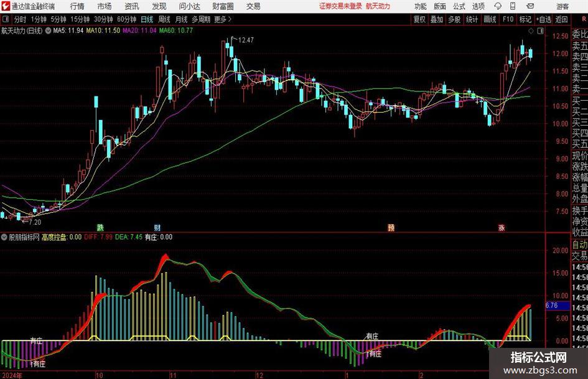Viewport: 588px width, 379px height.
Task: Open the 行情 menu
Action: [77, 6]
